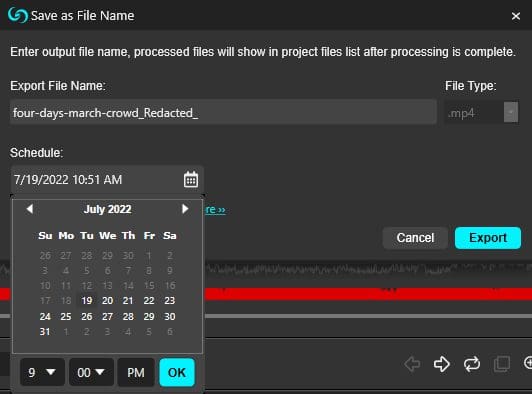Screen dimensions: 532x394
Task: Select July 28 in calendar
Action: tap(128, 317)
